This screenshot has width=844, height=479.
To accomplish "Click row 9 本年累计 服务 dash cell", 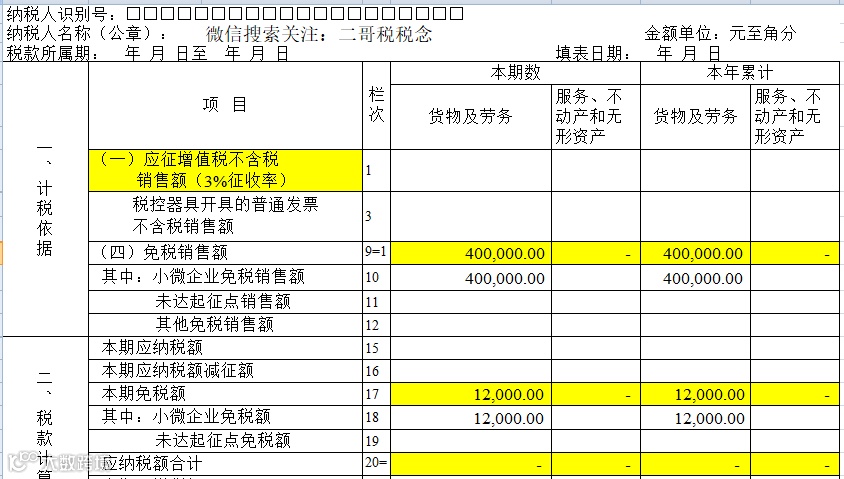I will click(795, 253).
